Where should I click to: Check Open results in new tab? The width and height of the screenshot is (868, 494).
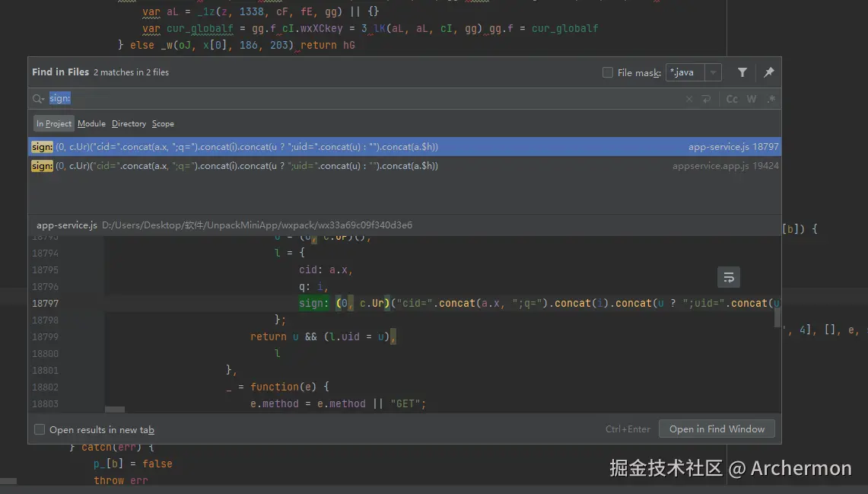40,430
